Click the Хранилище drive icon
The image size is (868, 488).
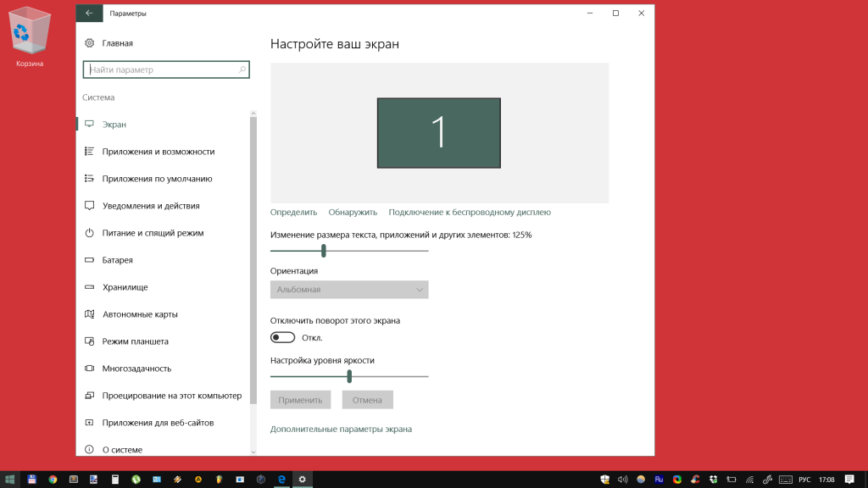coord(89,287)
